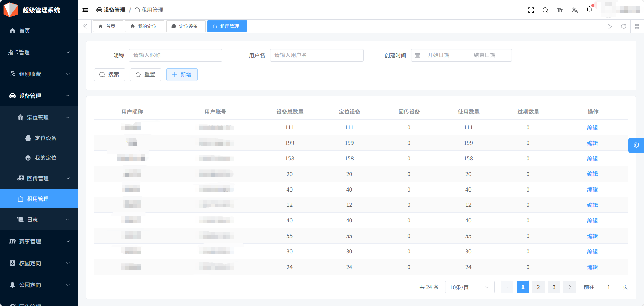Go to page 2 of the table
The image size is (644, 306).
click(x=538, y=287)
